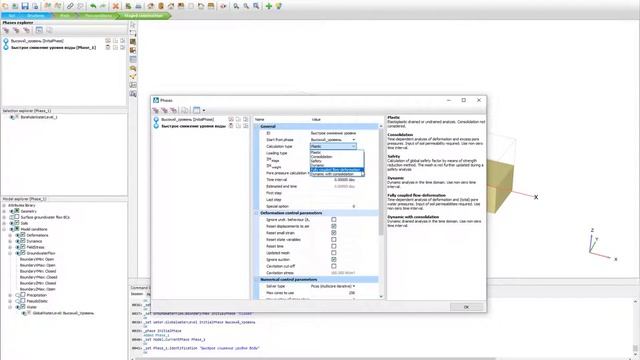Select Safety in the calculation type list
Screen dimensions: 640x360
pyautogui.click(x=337, y=161)
